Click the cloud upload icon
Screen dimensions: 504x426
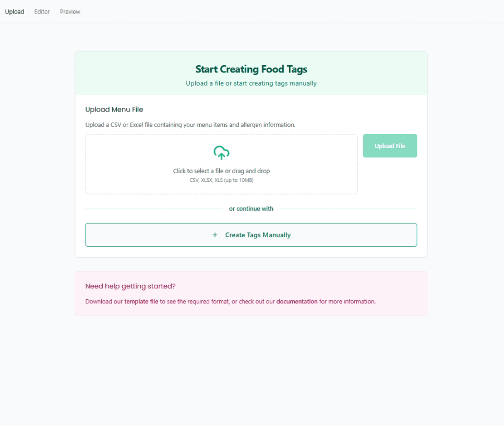pos(221,152)
